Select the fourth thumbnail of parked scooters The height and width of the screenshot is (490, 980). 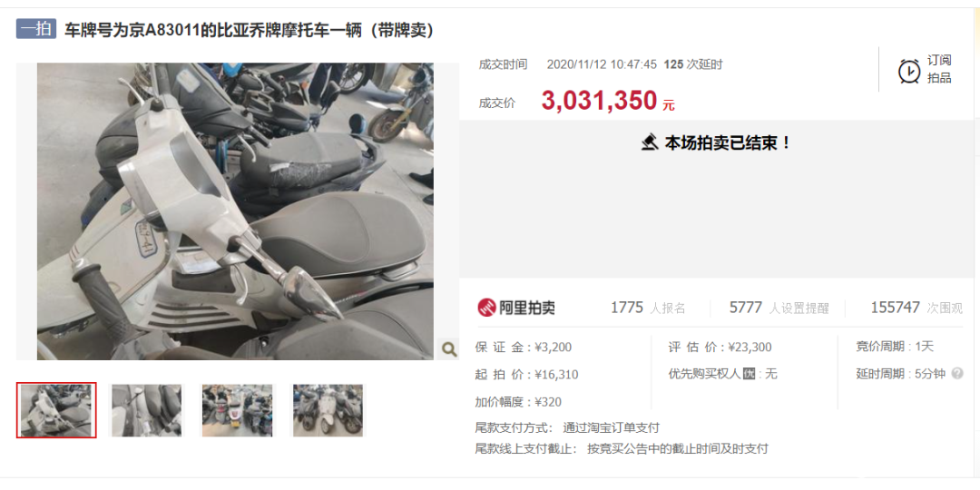[328, 410]
